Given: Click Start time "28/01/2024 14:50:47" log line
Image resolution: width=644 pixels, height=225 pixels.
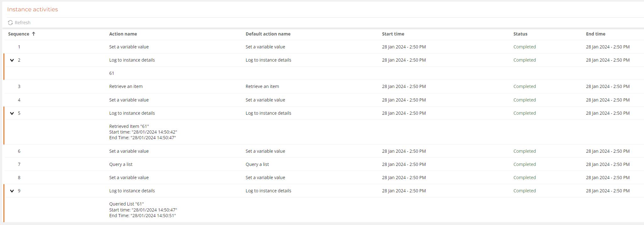Looking at the screenshot, I should pos(143,210).
